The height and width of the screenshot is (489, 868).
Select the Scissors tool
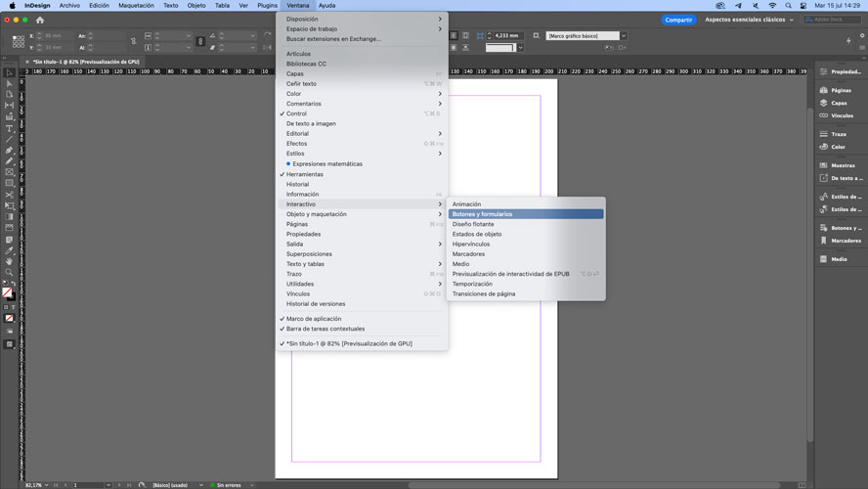tap(9, 195)
